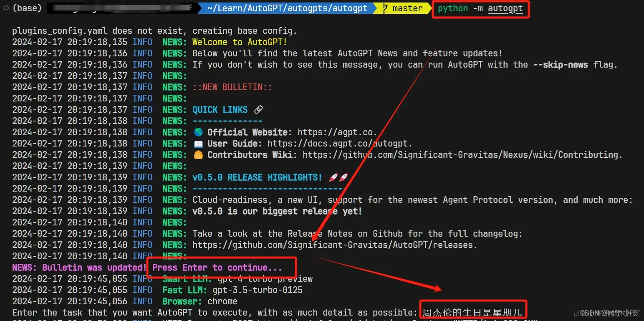Click the baby emoji before Contributors Wiki
Screen dimensions: 644x321
pyautogui.click(x=198, y=155)
